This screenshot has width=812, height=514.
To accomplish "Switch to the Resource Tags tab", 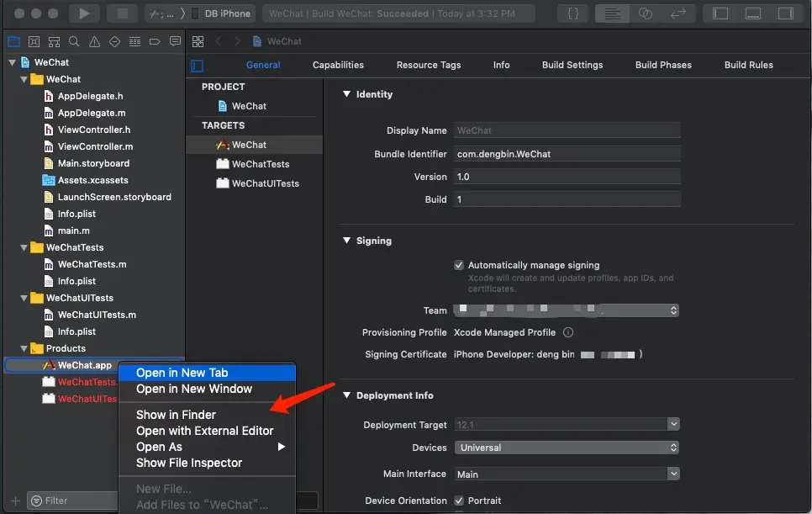I will point(428,65).
